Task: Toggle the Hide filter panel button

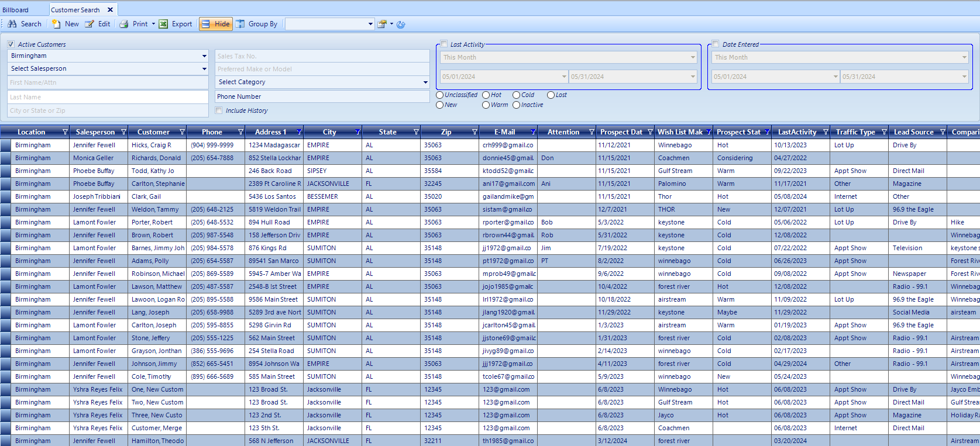Action: click(x=215, y=24)
